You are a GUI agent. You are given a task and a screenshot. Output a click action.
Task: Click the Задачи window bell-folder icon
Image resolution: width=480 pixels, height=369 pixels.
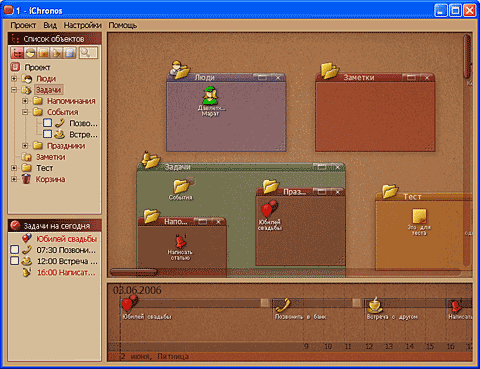(151, 160)
